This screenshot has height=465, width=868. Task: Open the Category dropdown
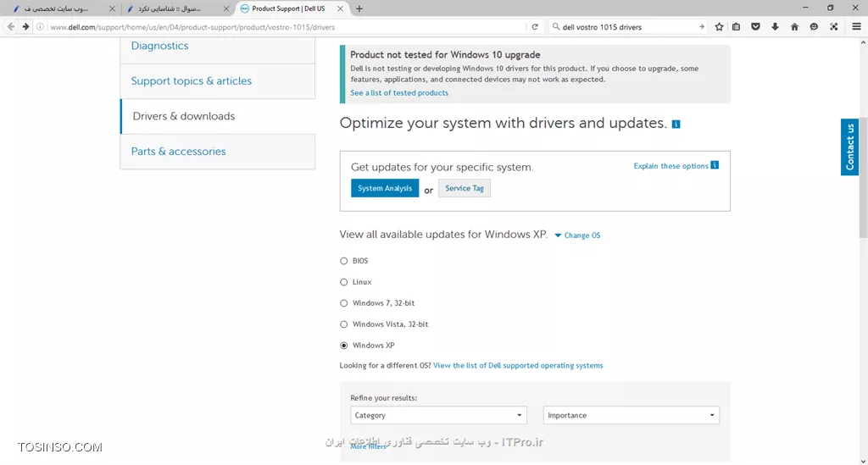[x=438, y=415]
